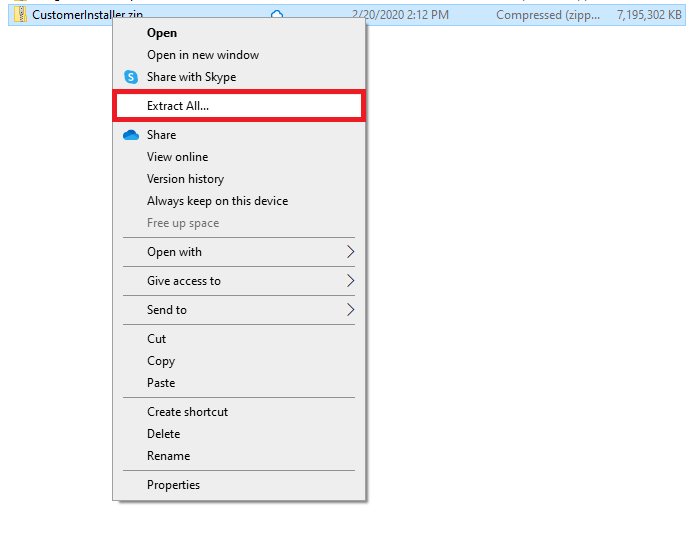Viewport: 693px width, 551px height.
Task: Select Extract All... from context menu
Action: [178, 106]
